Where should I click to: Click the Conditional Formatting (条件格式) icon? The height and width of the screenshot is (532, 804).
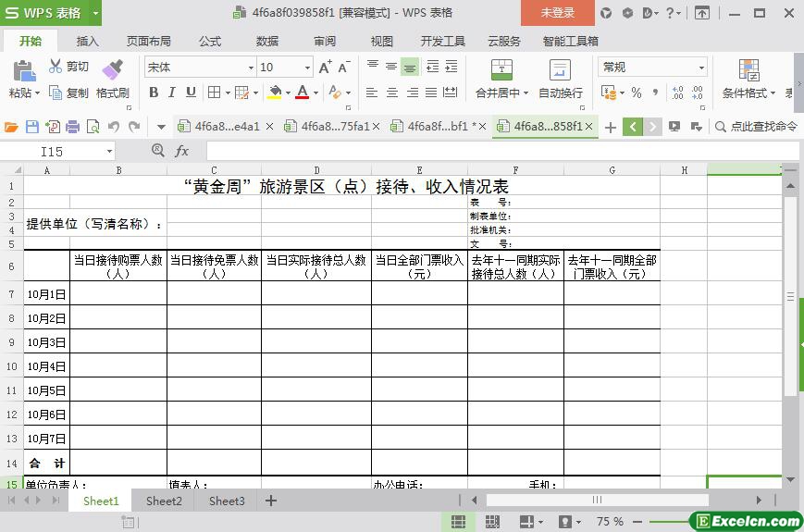pos(748,70)
